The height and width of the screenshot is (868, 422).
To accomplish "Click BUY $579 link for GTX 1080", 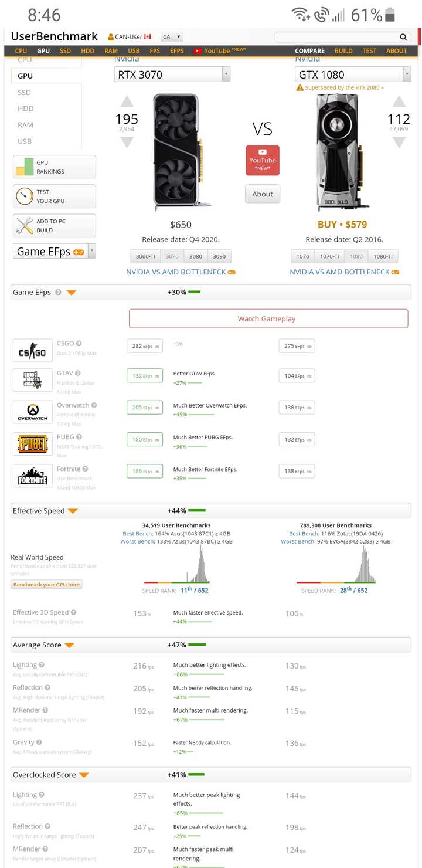I will [x=342, y=225].
